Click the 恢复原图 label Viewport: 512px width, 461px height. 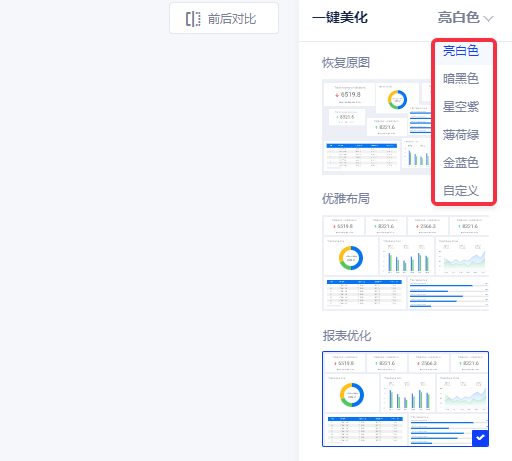coord(346,62)
